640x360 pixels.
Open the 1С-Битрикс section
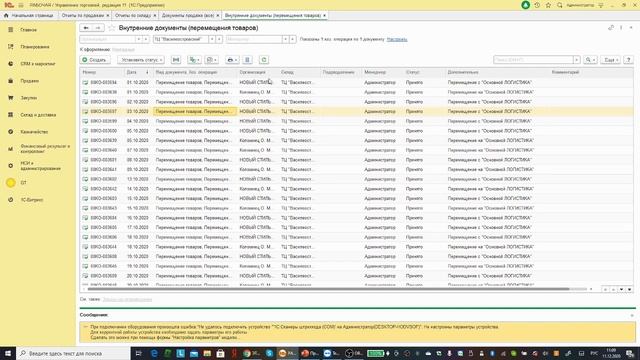(32, 200)
